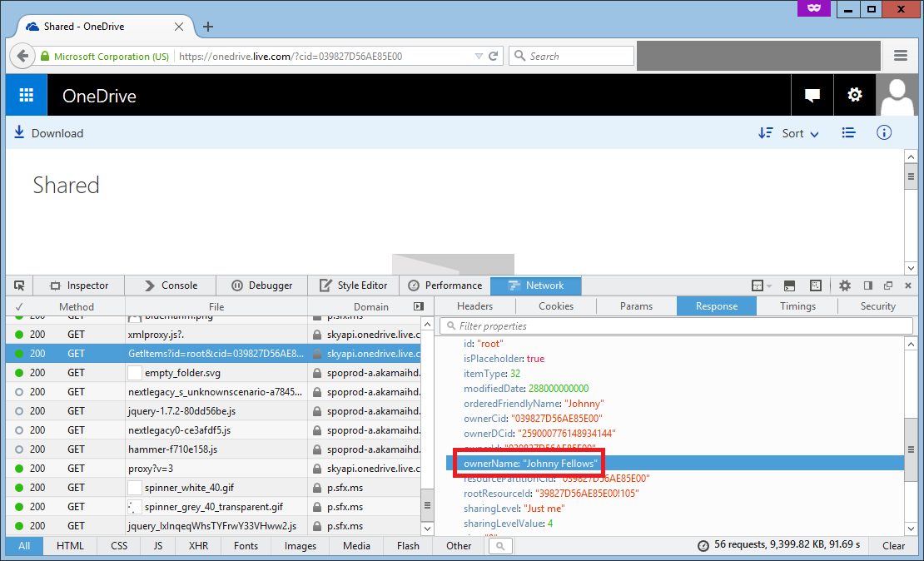Filter requests by Flash

(408, 546)
